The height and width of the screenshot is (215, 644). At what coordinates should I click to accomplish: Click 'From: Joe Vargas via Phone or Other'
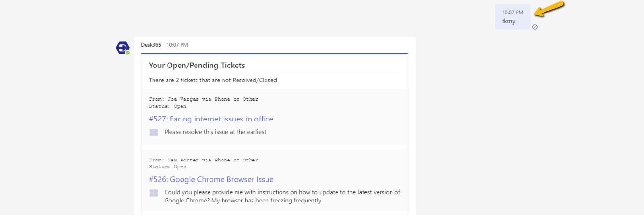pos(203,99)
